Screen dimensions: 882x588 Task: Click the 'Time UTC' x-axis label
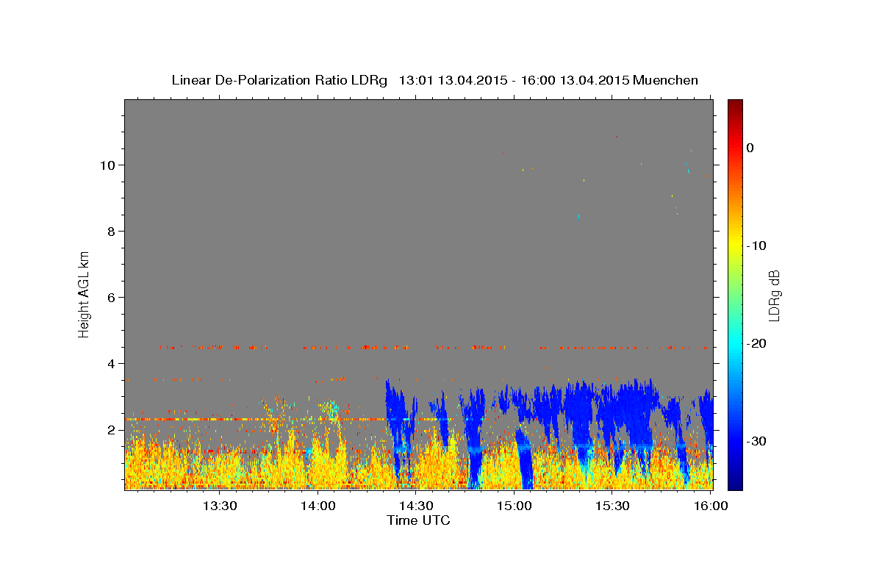pos(418,520)
